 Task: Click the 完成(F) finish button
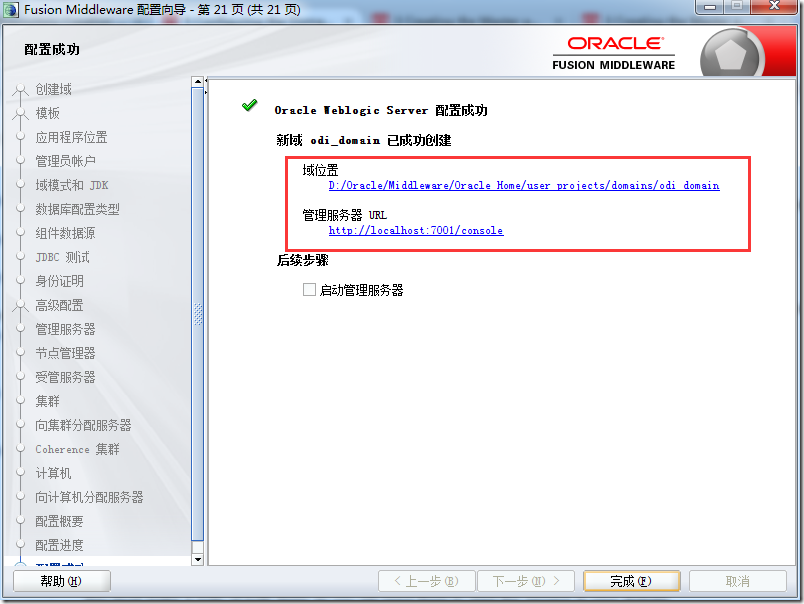pos(631,581)
